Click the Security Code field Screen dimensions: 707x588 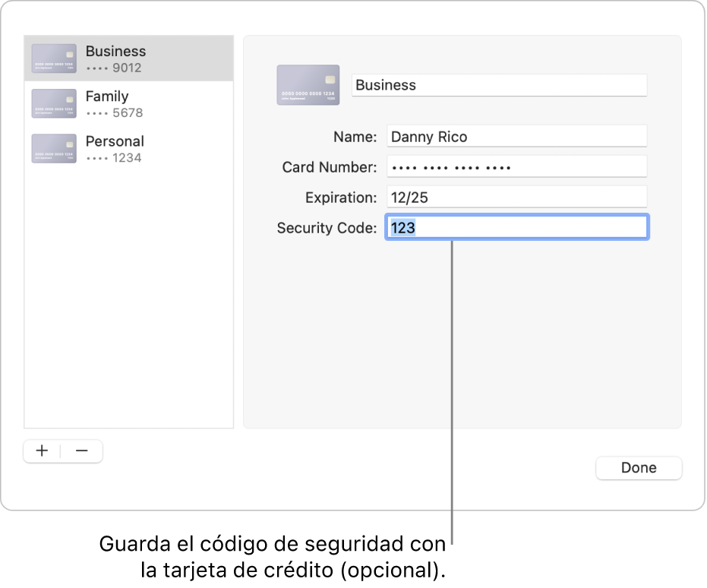click(x=516, y=226)
